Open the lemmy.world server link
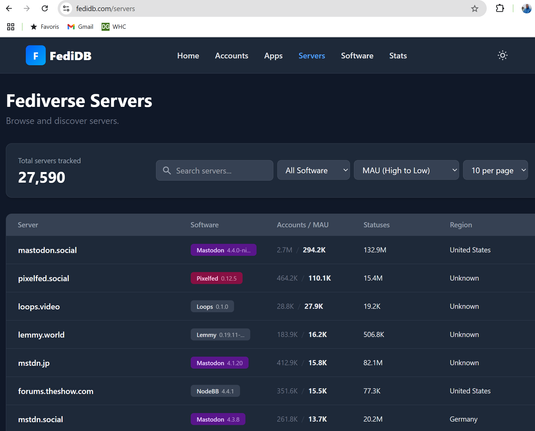Viewport: 535px width, 431px height. point(41,335)
